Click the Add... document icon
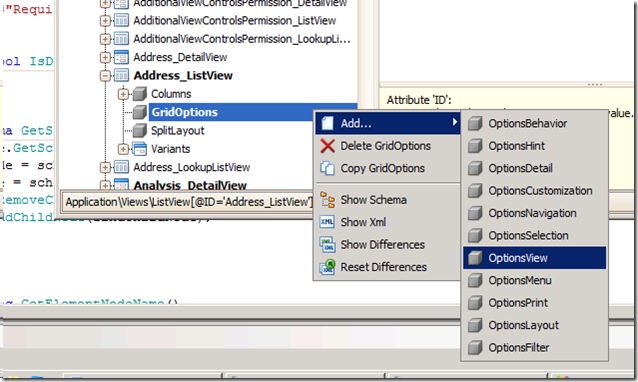Screen dimensions: 638x382 pyautogui.click(x=328, y=123)
